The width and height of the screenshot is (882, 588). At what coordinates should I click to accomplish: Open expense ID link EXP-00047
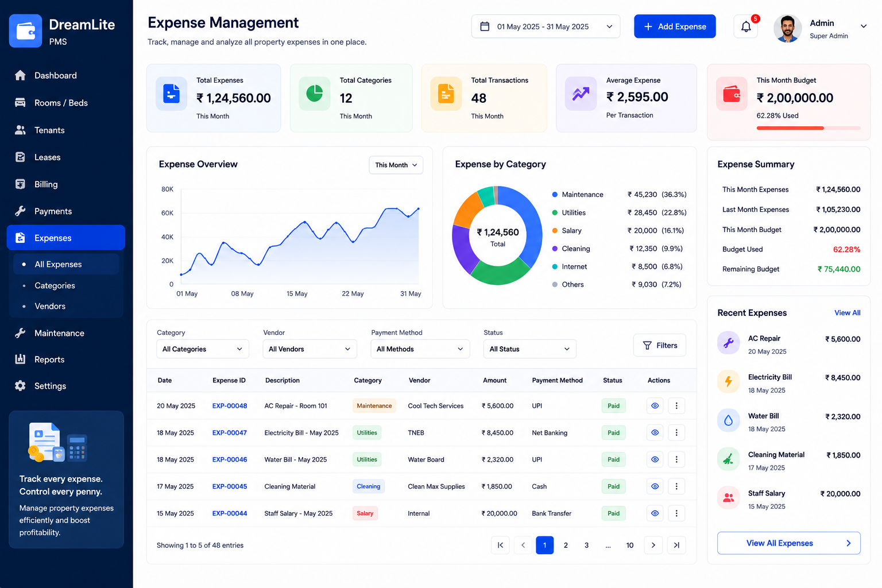pyautogui.click(x=230, y=433)
